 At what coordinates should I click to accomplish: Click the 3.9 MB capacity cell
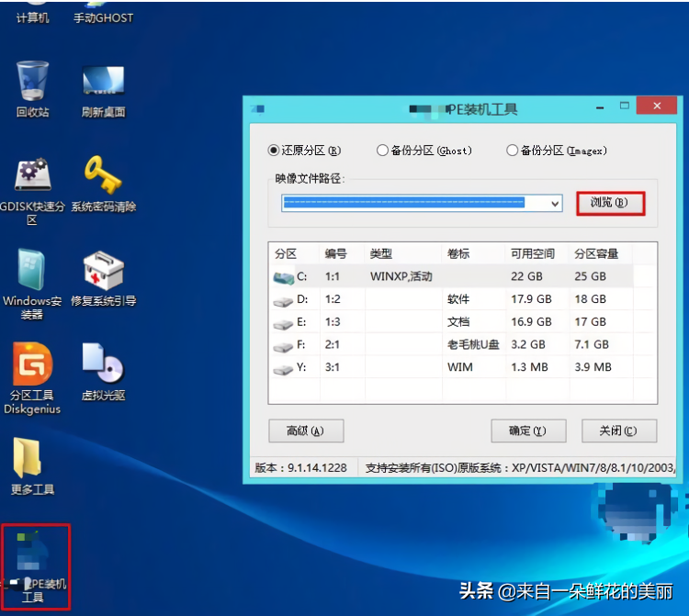(x=593, y=367)
